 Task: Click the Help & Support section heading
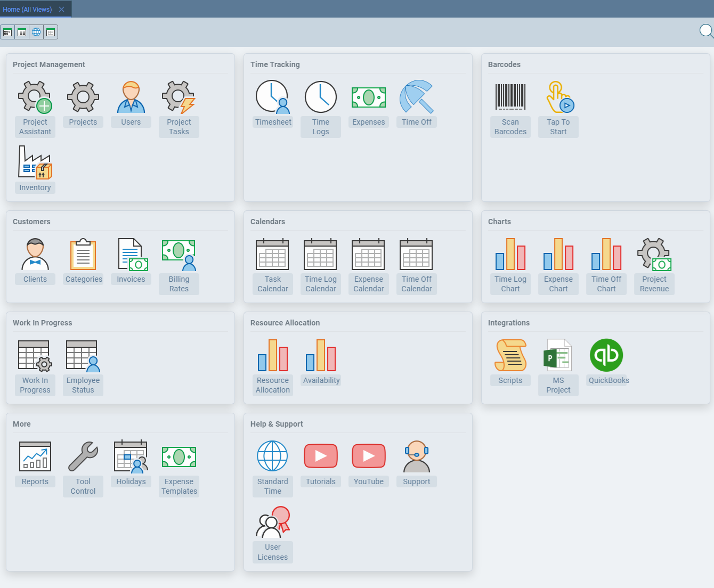coord(277,424)
